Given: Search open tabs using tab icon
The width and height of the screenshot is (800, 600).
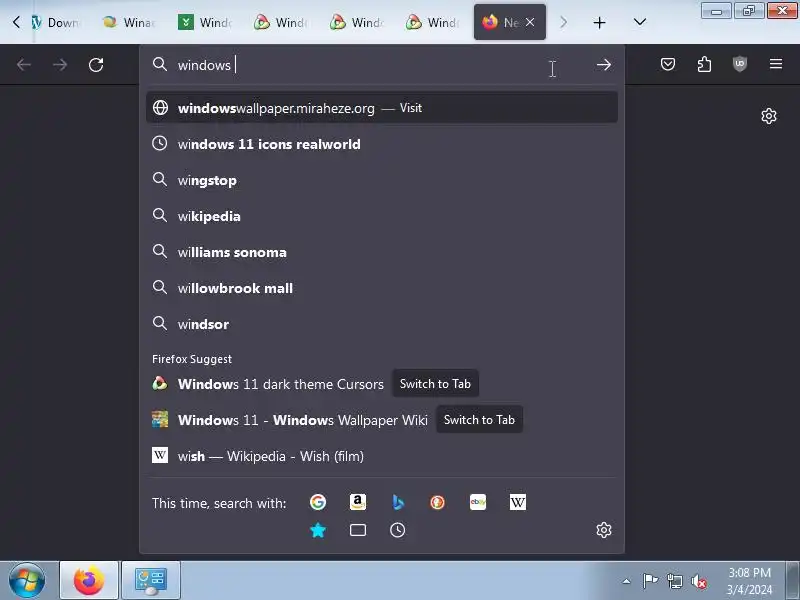Looking at the screenshot, I should [x=358, y=530].
